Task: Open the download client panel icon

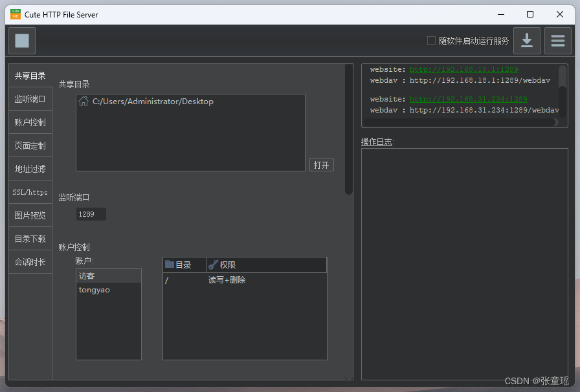Action: pos(526,40)
